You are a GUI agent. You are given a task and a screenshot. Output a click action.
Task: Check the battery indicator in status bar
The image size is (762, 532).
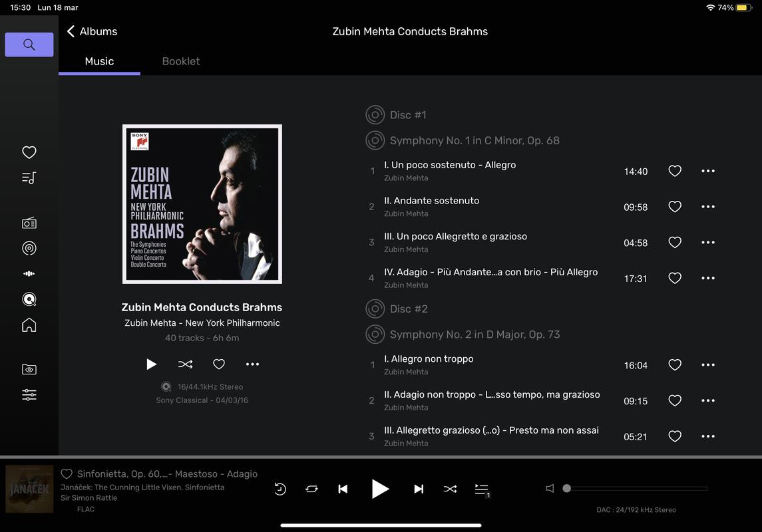[x=743, y=7]
